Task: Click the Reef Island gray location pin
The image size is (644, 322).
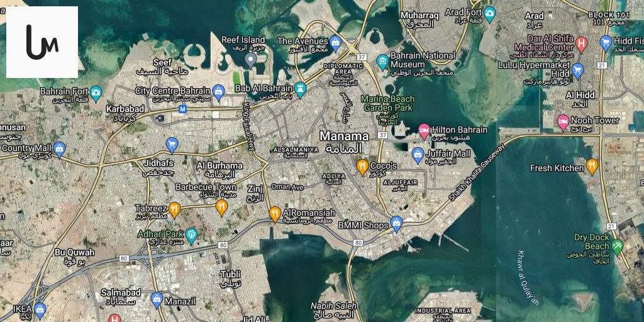Action: point(250,60)
